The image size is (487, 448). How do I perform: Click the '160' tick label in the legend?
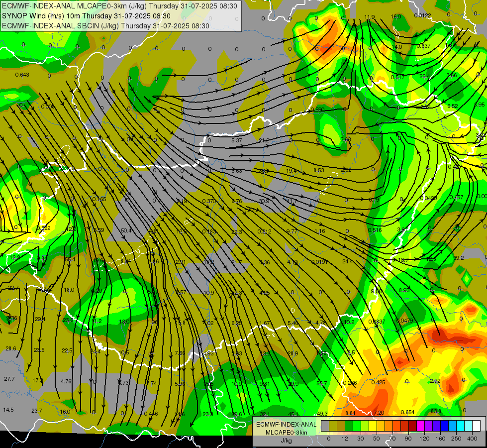pyautogui.click(x=440, y=439)
